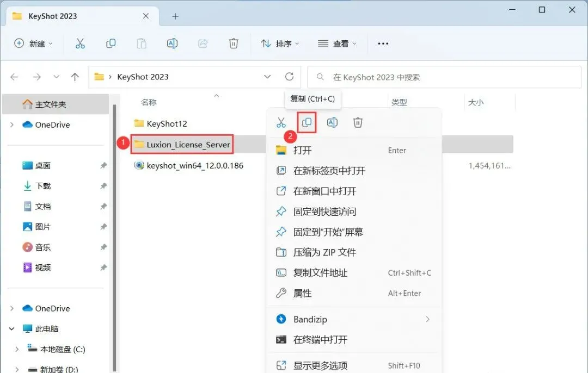Viewport: 588px width, 373px height.
Task: Choose 显示更多选项 menu entry
Action: [354, 365]
